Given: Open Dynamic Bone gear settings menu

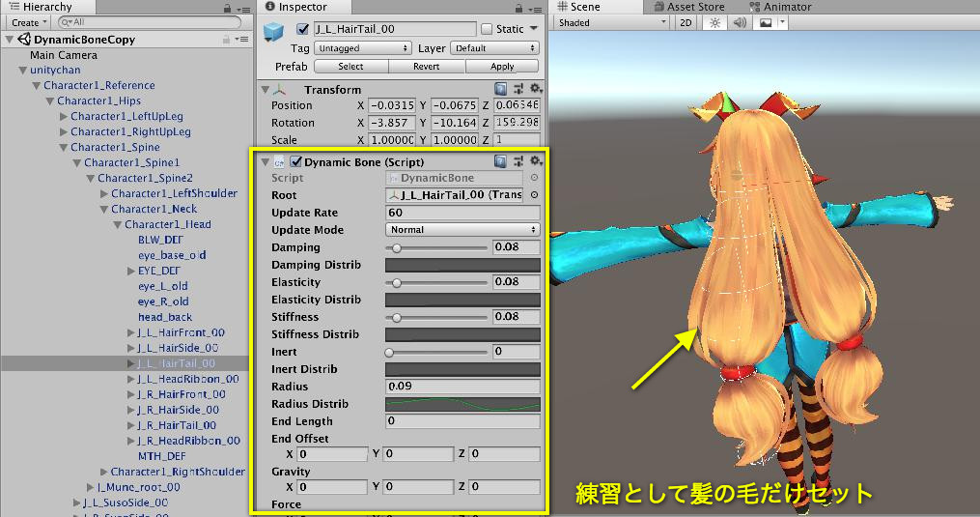Looking at the screenshot, I should [x=536, y=161].
